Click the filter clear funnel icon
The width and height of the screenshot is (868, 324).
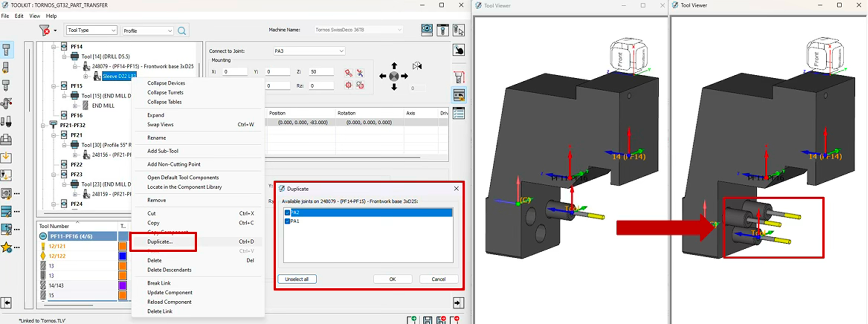click(x=45, y=30)
